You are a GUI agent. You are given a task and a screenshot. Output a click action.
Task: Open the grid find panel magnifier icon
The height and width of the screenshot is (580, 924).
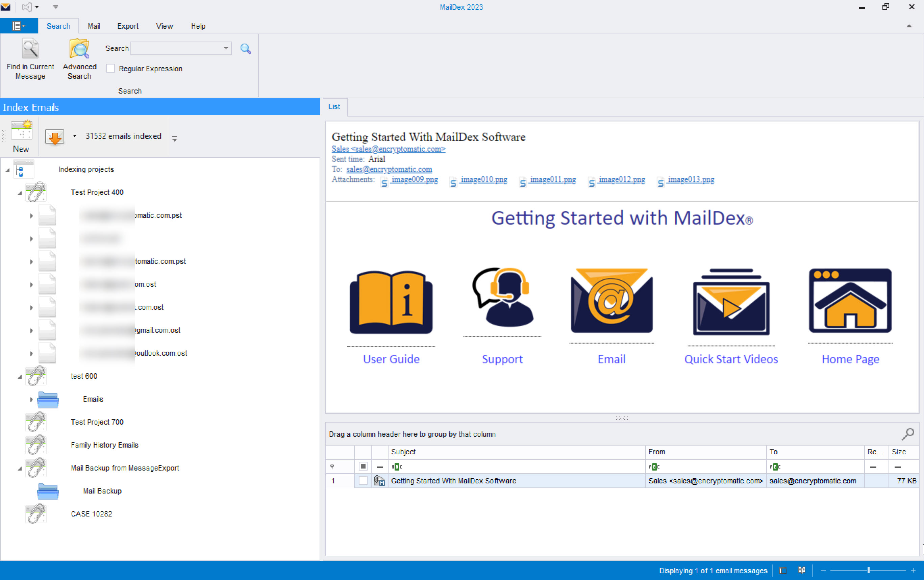907,434
